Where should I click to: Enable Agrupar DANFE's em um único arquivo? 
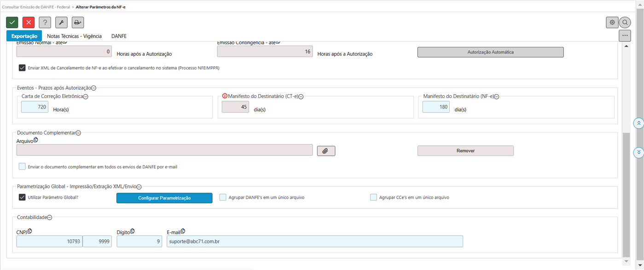(x=223, y=197)
